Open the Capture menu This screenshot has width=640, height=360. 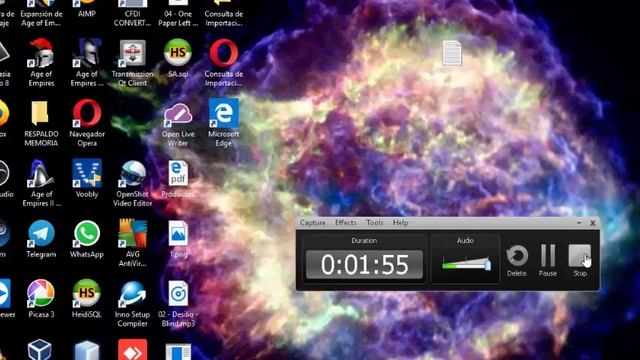313,223
